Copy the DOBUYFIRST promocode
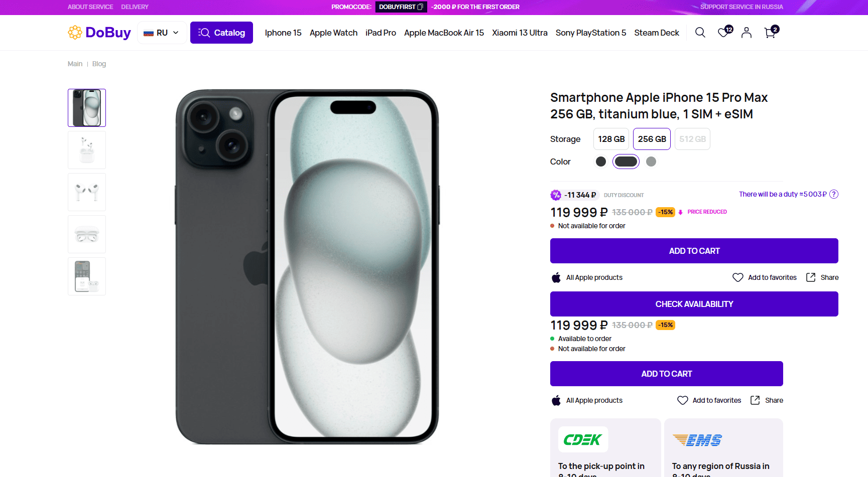The height and width of the screenshot is (477, 868). [x=420, y=7]
